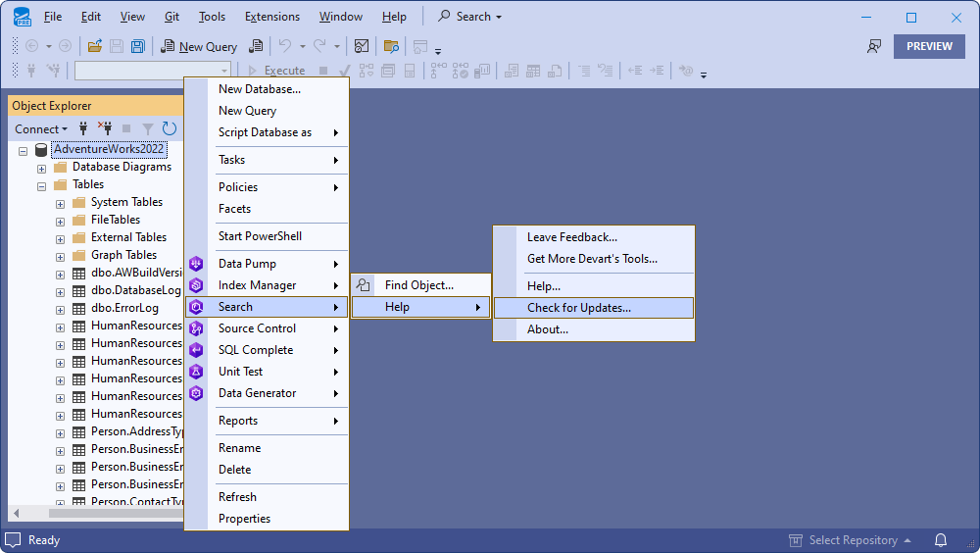This screenshot has height=553, width=980.
Task: Open the Activity Monitor toolbar icon
Action: point(362,46)
